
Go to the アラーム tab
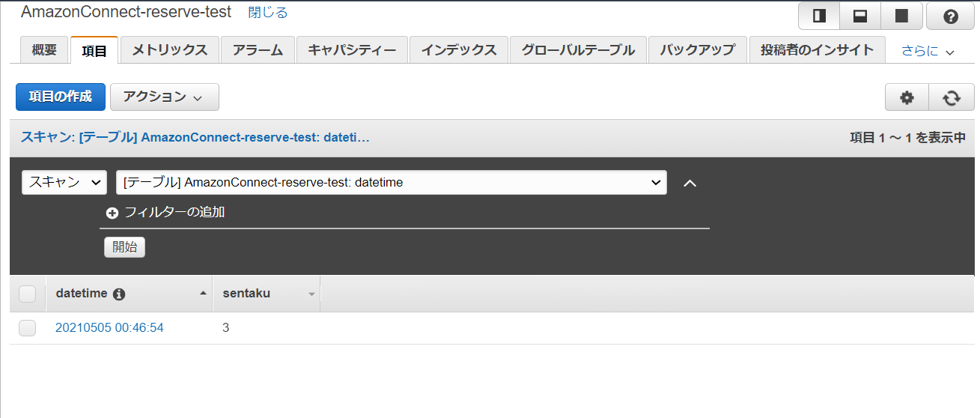pyautogui.click(x=258, y=50)
